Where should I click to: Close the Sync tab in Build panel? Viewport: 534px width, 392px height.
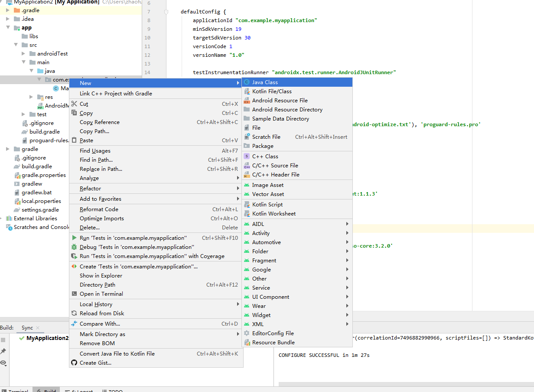point(38,328)
